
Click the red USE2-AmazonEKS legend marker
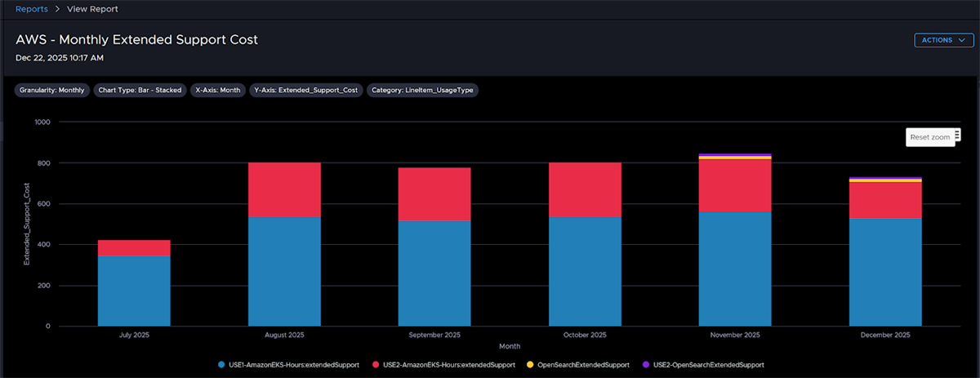click(376, 364)
